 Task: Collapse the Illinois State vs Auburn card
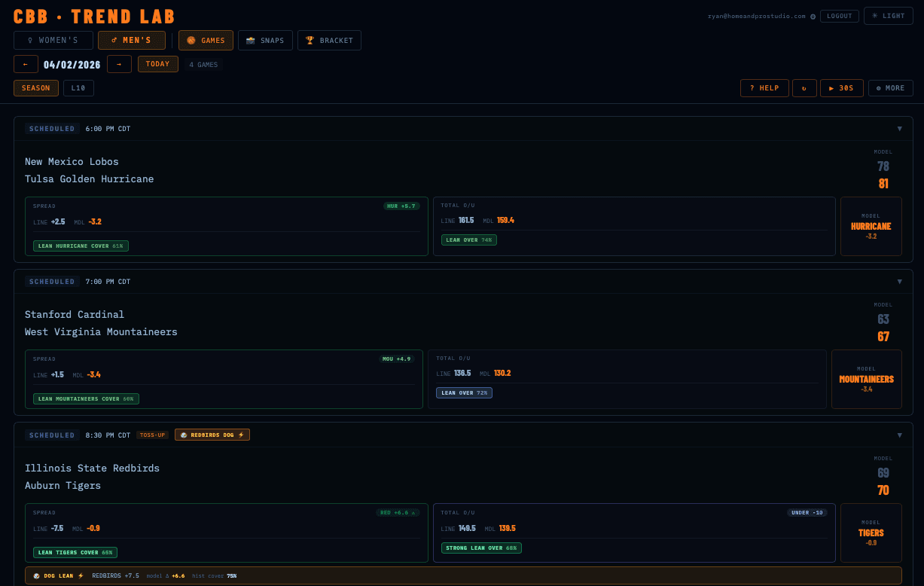click(899, 435)
